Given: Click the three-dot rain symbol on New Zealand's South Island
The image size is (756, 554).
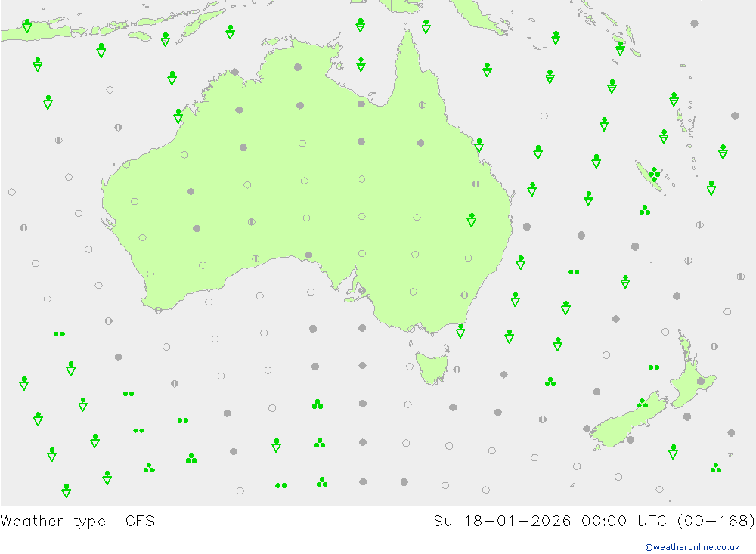Looking at the screenshot, I should coord(642,403).
